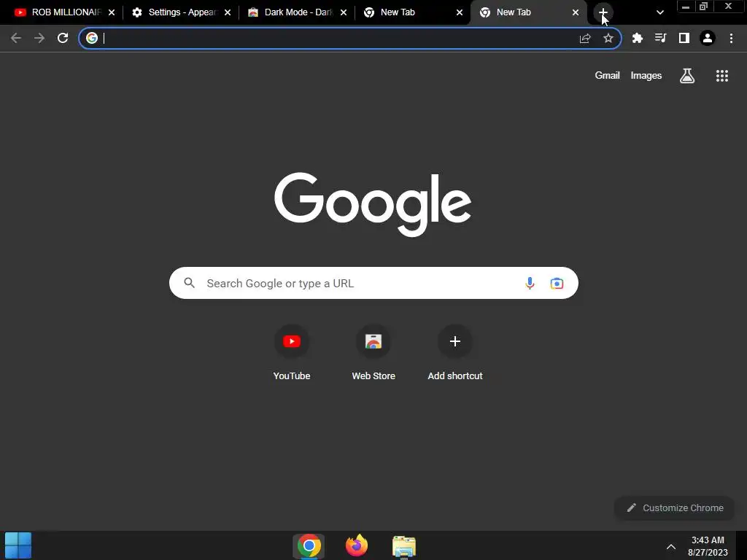Restore down the Chrome window
This screenshot has width=747, height=560.
coord(704,7)
